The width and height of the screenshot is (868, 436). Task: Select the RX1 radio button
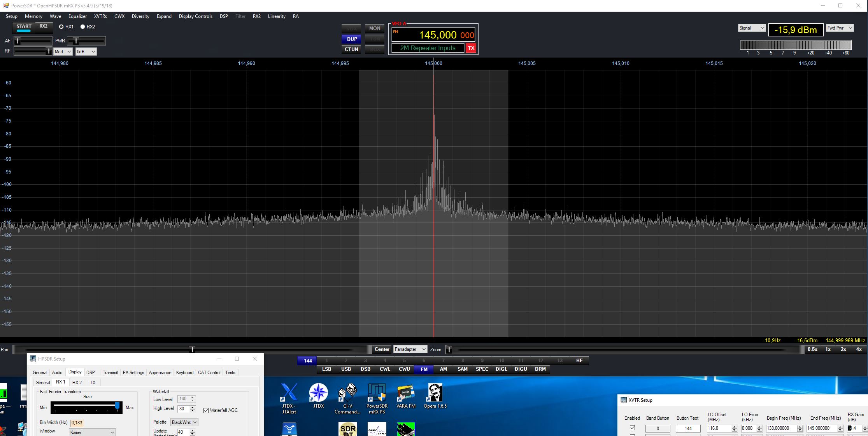click(61, 27)
